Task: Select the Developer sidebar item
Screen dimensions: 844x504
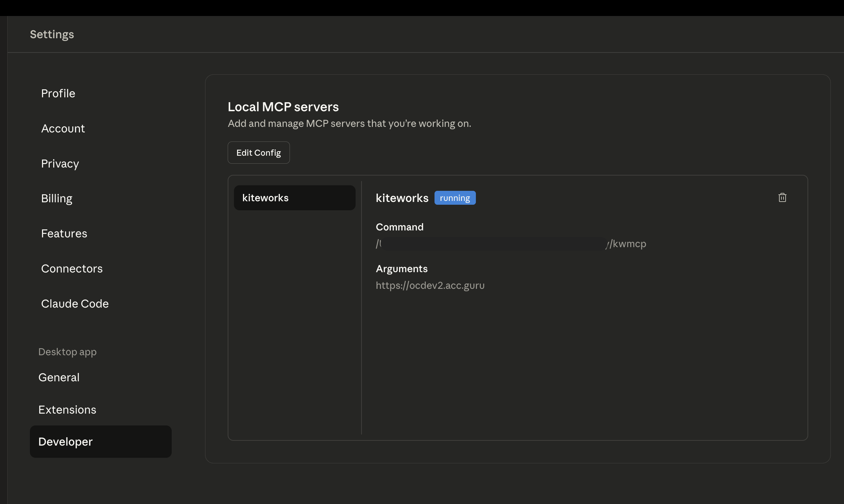Action: point(100,442)
